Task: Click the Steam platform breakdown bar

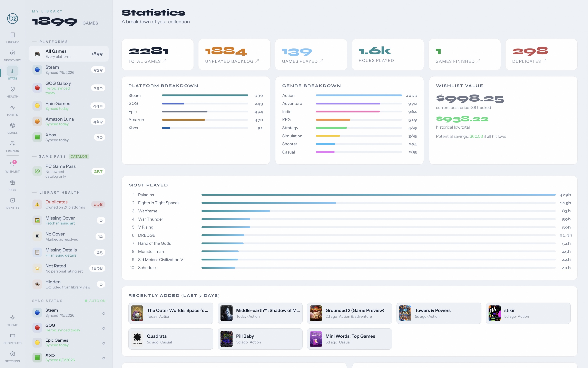Action: click(205, 95)
